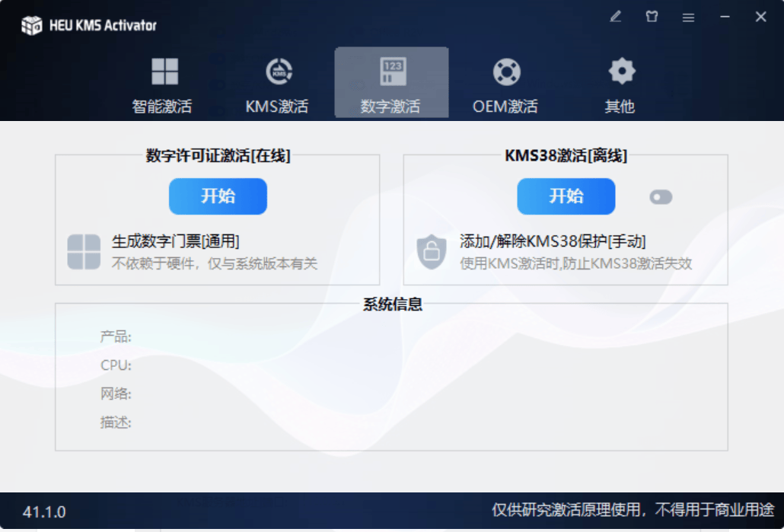The width and height of the screenshot is (784, 532).
Task: Open the hamburger menu icon
Action: 688,18
